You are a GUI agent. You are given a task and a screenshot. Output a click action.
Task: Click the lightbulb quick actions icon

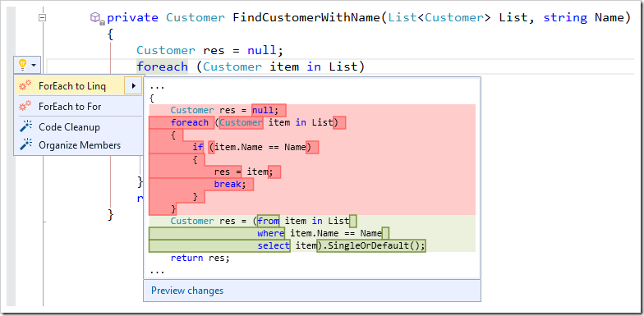pos(23,64)
